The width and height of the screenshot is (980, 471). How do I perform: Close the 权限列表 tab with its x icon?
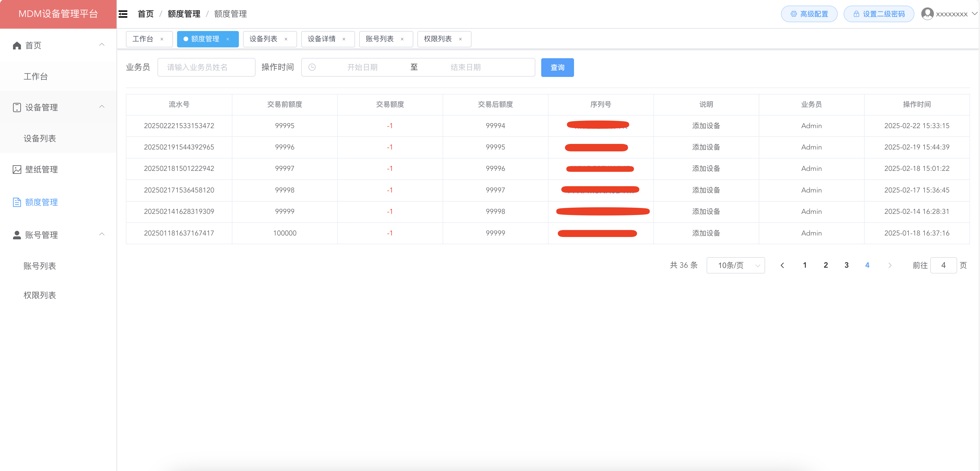click(x=460, y=39)
